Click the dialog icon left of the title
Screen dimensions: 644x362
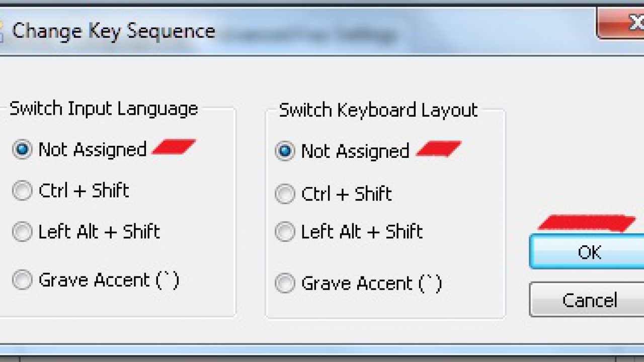pyautogui.click(x=3, y=31)
